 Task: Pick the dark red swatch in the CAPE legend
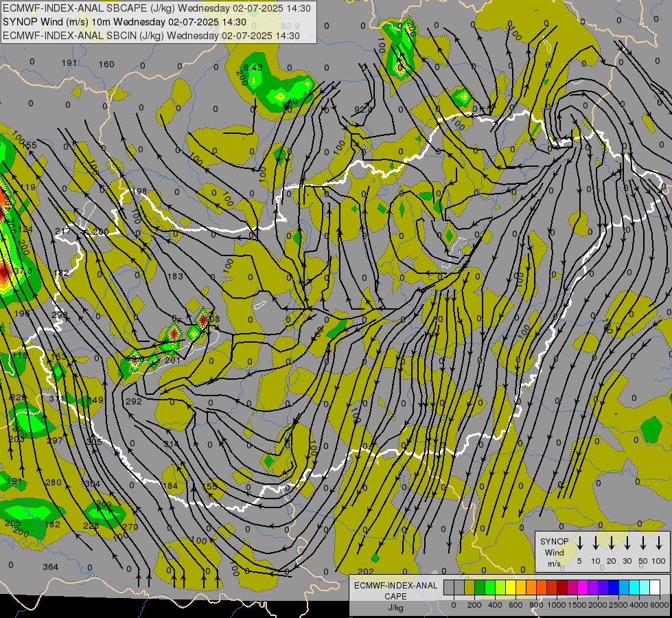(562, 587)
